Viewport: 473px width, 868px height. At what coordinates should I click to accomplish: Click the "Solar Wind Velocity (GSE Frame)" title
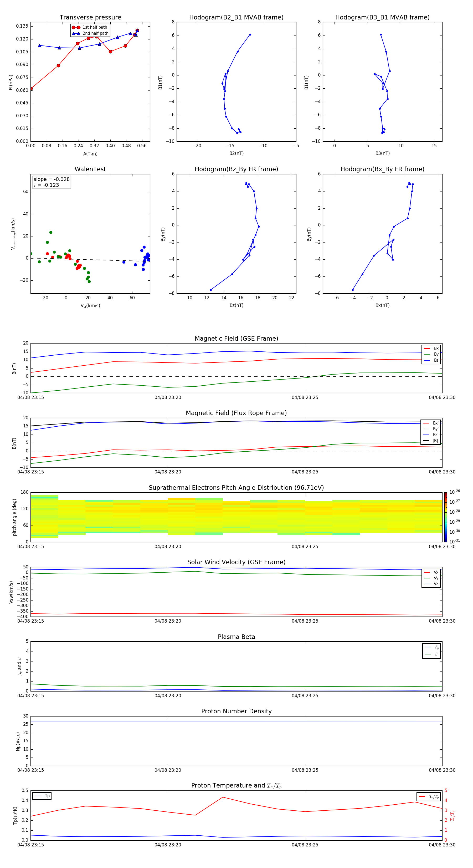pos(236,562)
